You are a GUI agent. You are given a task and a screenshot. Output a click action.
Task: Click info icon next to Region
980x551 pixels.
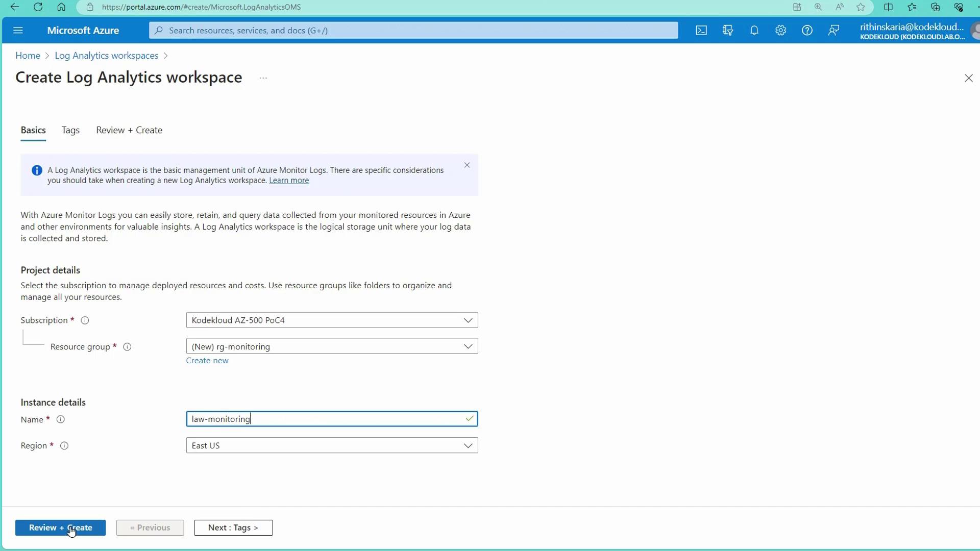tap(64, 446)
